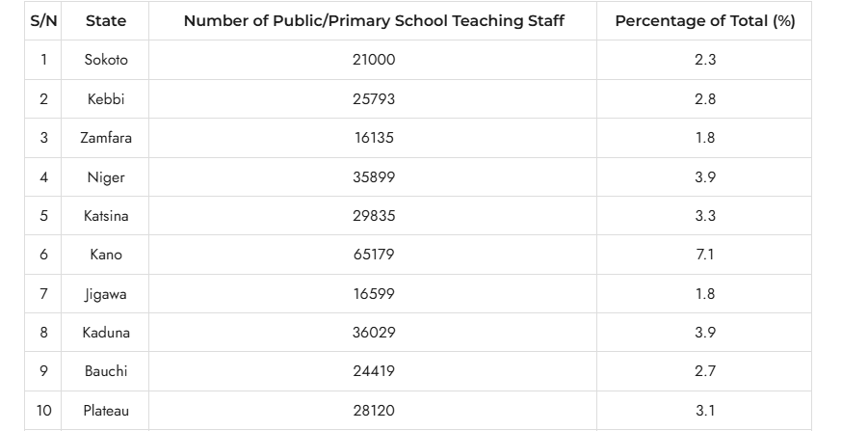Click the S/N column header
Viewport: 868px width, 431px height.
pyautogui.click(x=43, y=21)
